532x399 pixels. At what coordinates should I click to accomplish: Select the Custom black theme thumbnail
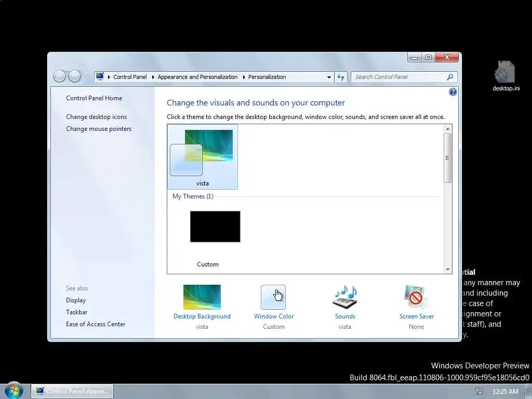click(x=215, y=227)
